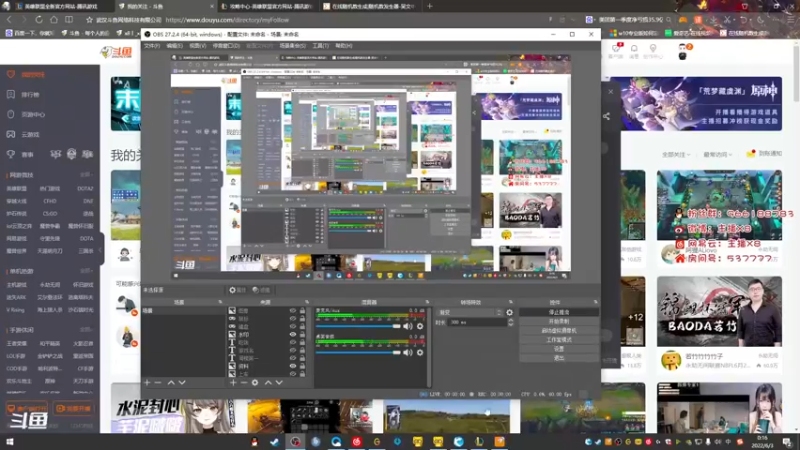Remove the selected source with the minus icon
The height and width of the screenshot is (450, 800).
pos(244,382)
